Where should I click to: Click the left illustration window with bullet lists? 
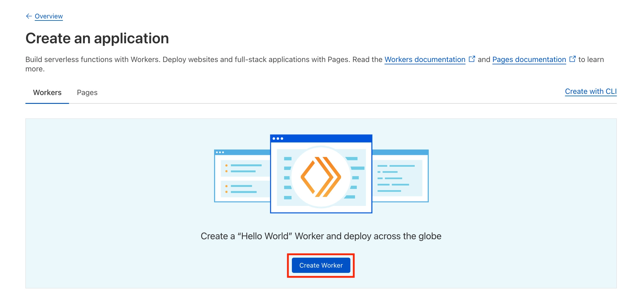243,178
